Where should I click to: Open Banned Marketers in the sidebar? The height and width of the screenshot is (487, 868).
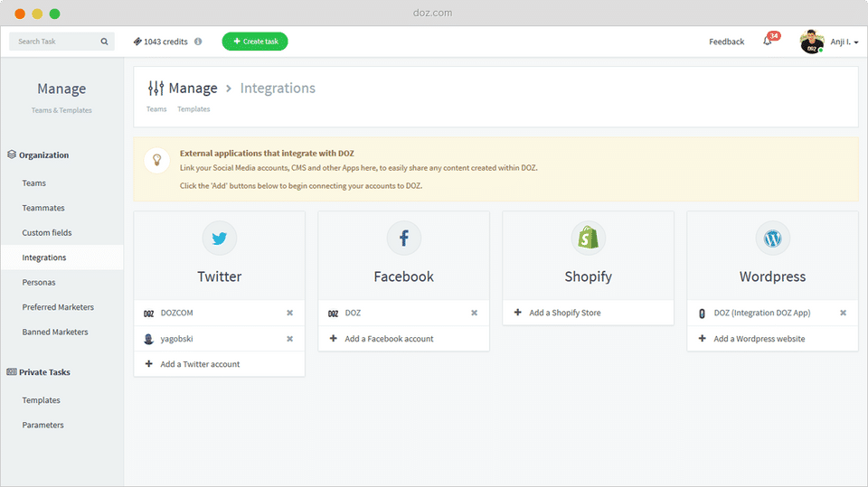coord(55,332)
